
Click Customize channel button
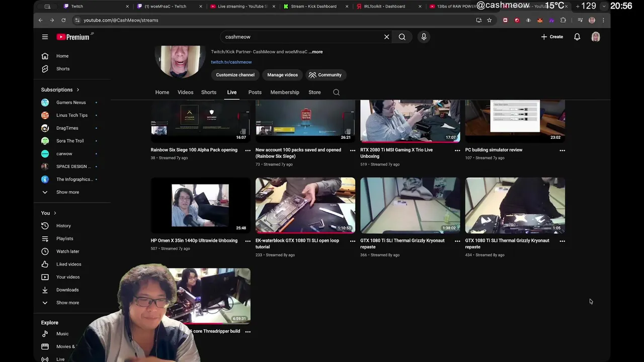pos(235,75)
